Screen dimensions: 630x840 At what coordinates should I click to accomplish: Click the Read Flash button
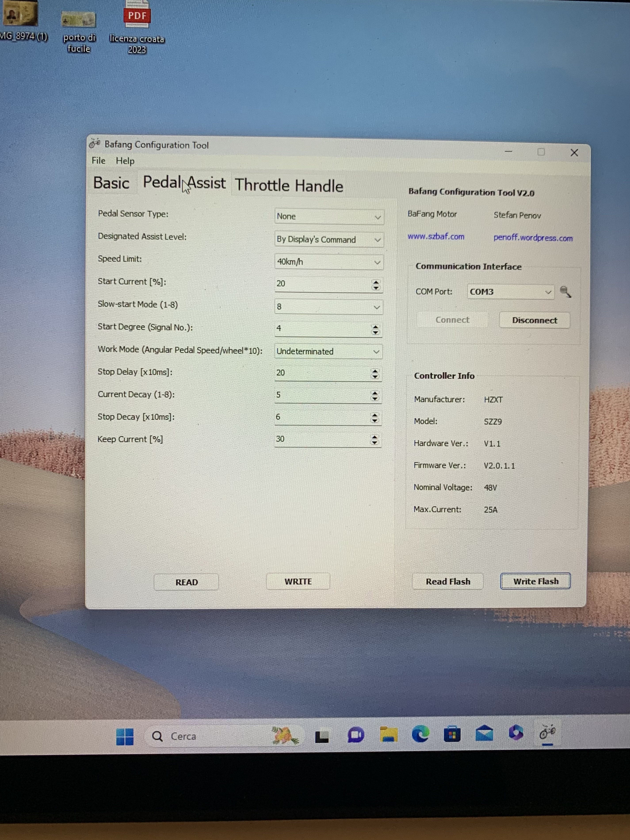click(448, 581)
